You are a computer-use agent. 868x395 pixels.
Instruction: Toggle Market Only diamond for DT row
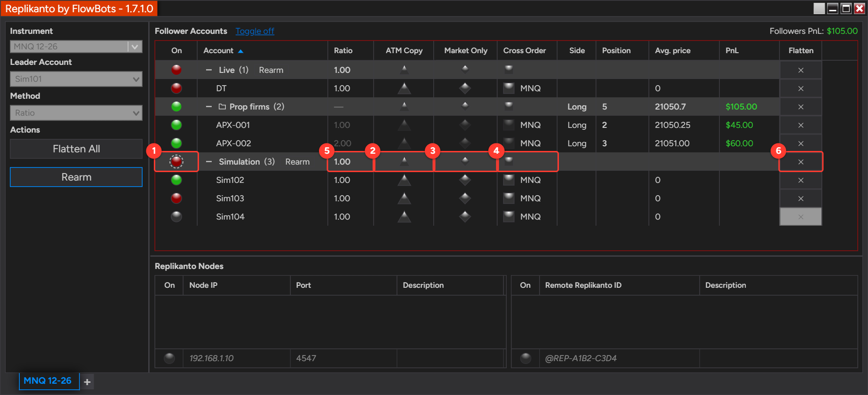pyautogui.click(x=465, y=88)
